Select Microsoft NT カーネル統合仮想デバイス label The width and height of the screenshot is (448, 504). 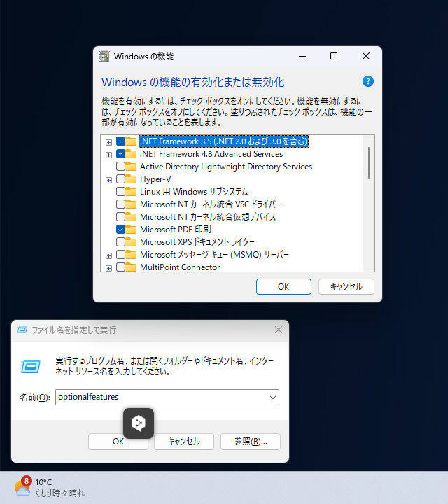point(208,216)
